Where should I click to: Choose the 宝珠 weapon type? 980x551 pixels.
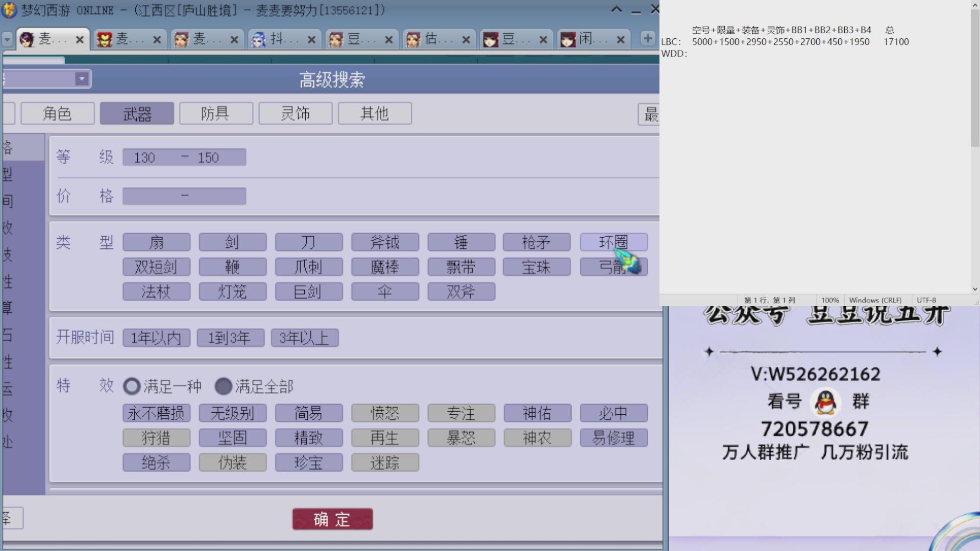(536, 267)
